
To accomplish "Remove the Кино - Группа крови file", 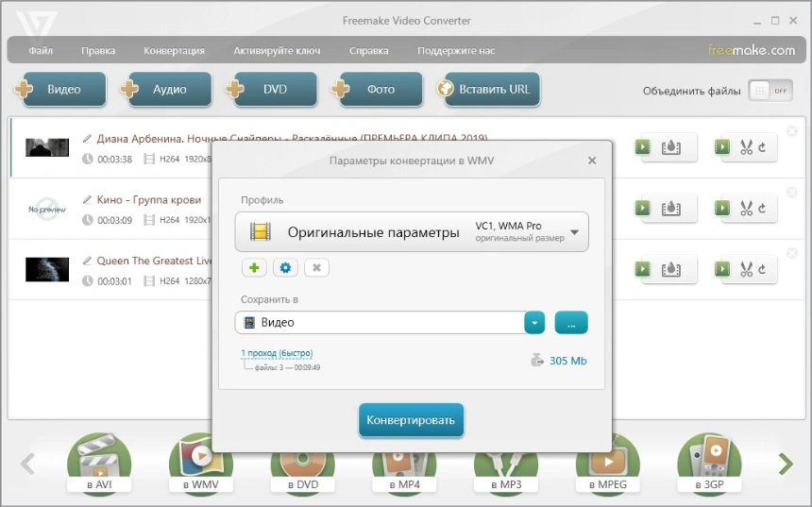I will coord(792,193).
